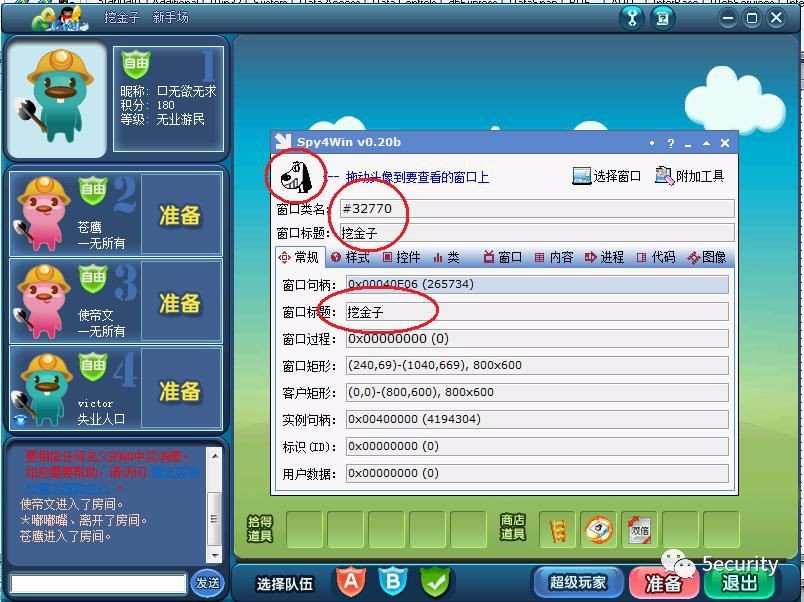The image size is (804, 602).
Task: Click the 自由 shield badge of player 2
Action: 93,190
